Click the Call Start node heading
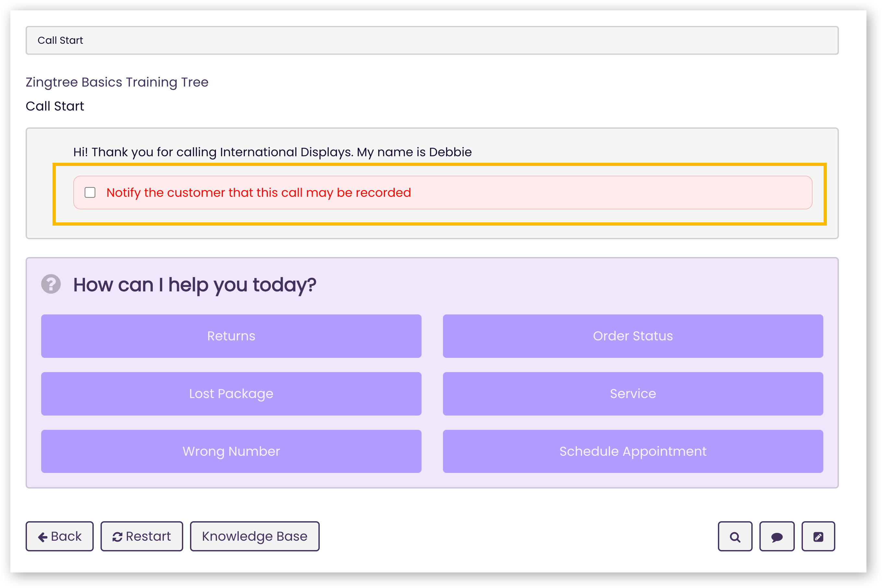882x588 pixels. (x=55, y=106)
